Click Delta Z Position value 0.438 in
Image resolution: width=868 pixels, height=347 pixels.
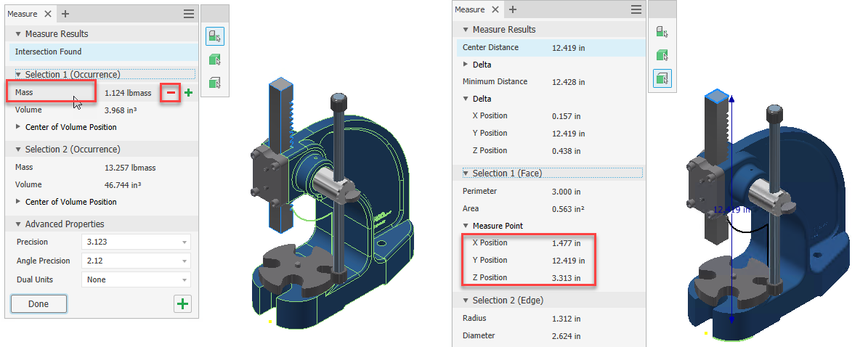point(567,151)
